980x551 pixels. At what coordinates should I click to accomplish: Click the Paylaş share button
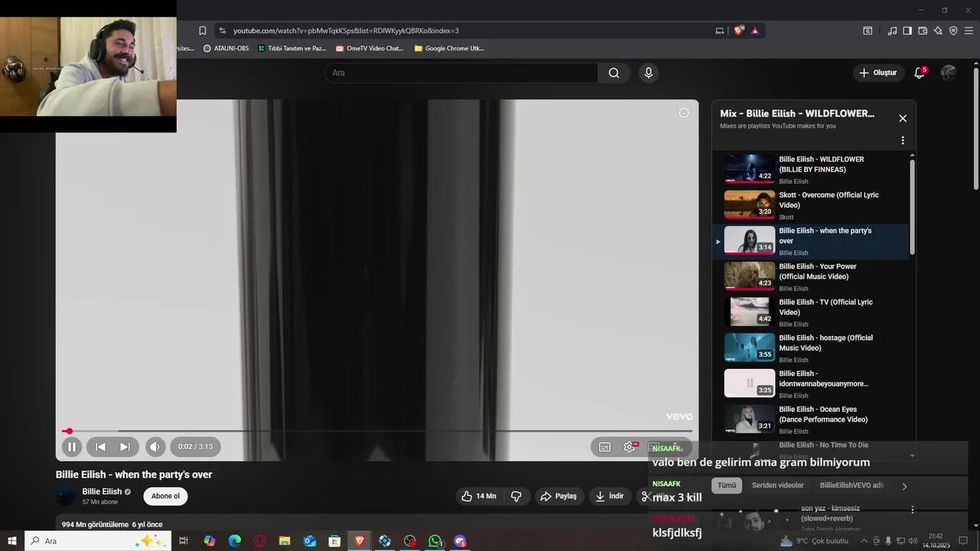pos(558,496)
